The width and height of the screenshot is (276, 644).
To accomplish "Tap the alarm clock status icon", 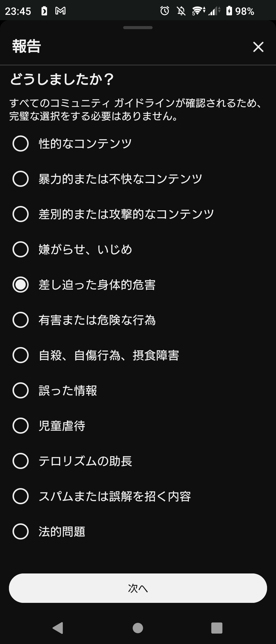I will 165,11.
